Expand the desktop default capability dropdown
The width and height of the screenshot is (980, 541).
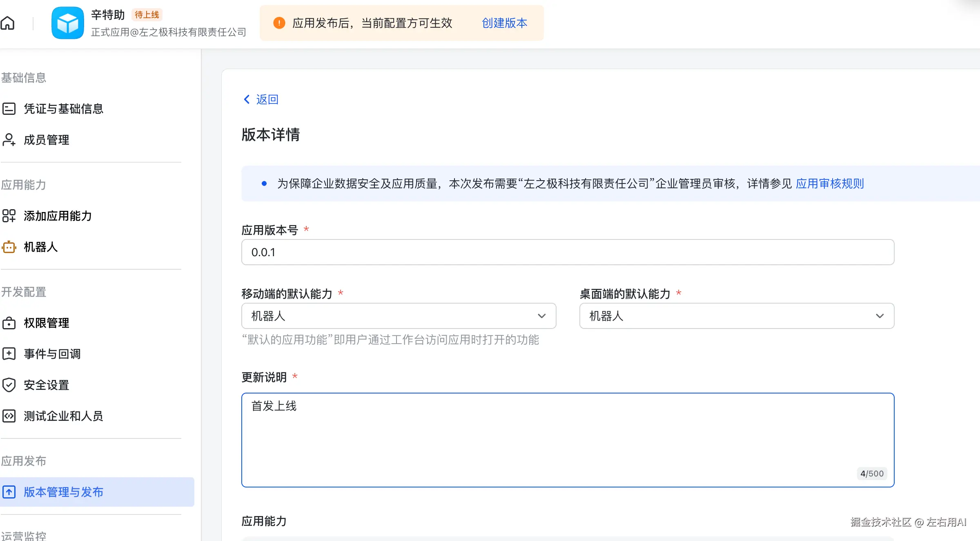click(737, 316)
